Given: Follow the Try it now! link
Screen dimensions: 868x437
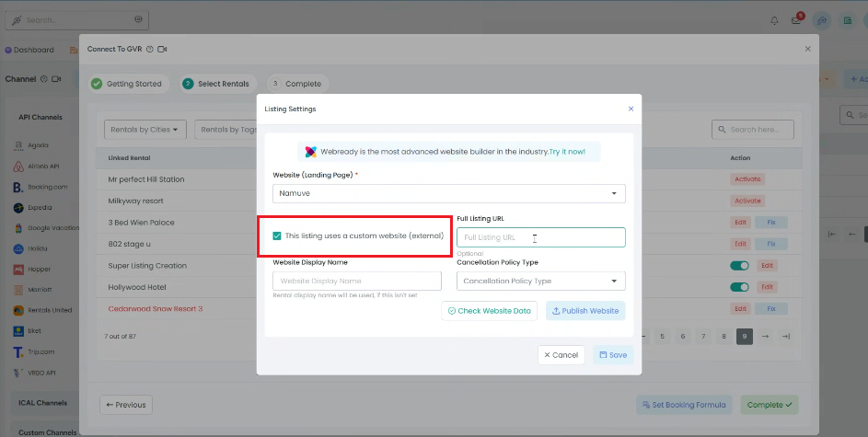Looking at the screenshot, I should [567, 152].
